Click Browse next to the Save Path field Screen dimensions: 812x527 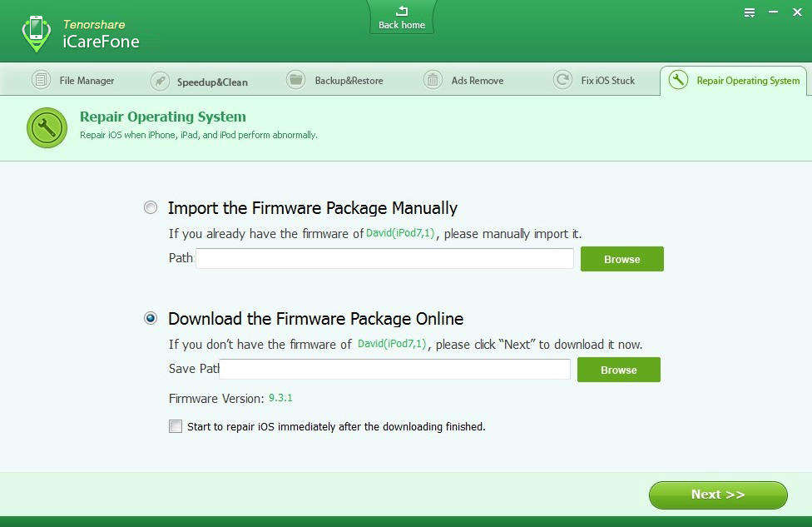tap(619, 370)
